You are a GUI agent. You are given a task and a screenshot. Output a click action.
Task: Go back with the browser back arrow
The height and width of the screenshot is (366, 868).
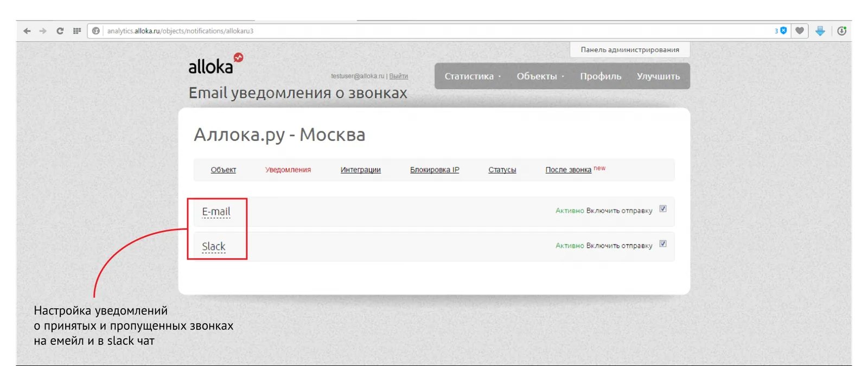(x=27, y=31)
